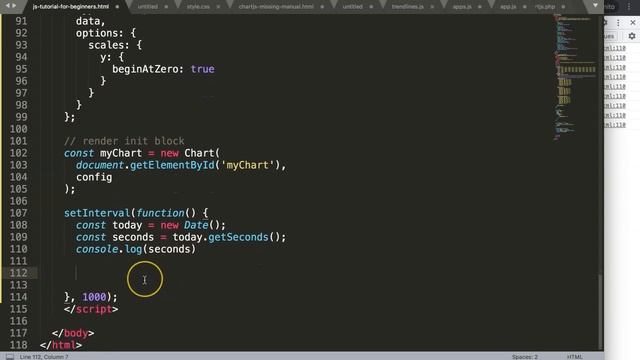
Task: Click the 'function' keyword on line 107
Action: tap(160, 213)
